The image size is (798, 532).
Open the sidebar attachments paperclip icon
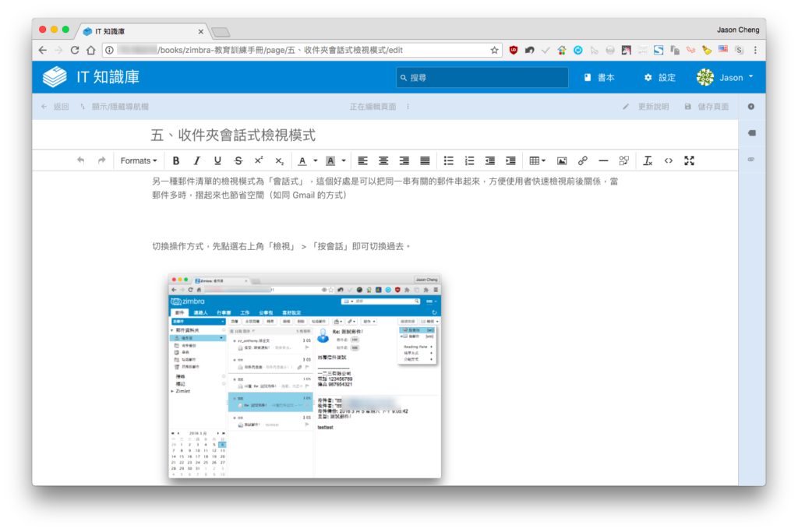pos(752,159)
